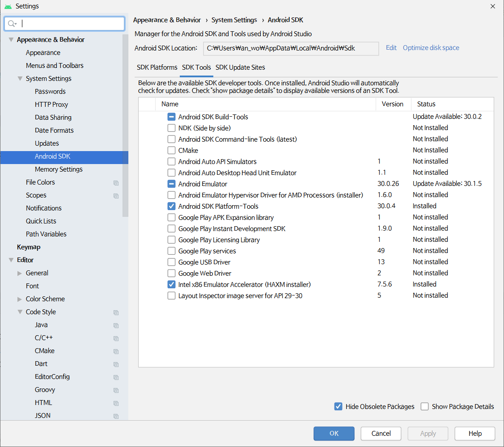The width and height of the screenshot is (504, 447).
Task: Click project-level icon next to Dart
Action: (x=116, y=364)
